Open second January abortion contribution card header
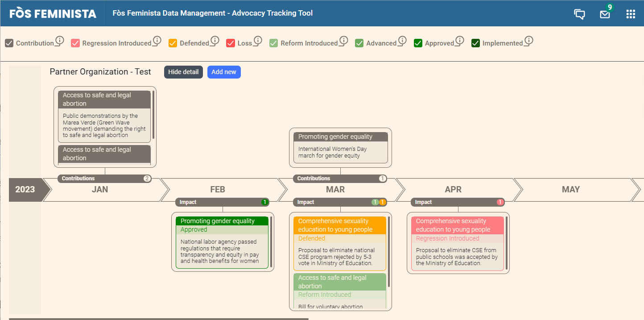The width and height of the screenshot is (644, 320). [x=104, y=154]
